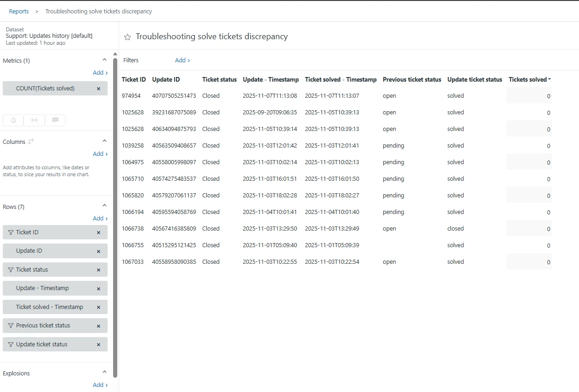Collapse the Columns section
The image size is (579, 392).
(104, 141)
